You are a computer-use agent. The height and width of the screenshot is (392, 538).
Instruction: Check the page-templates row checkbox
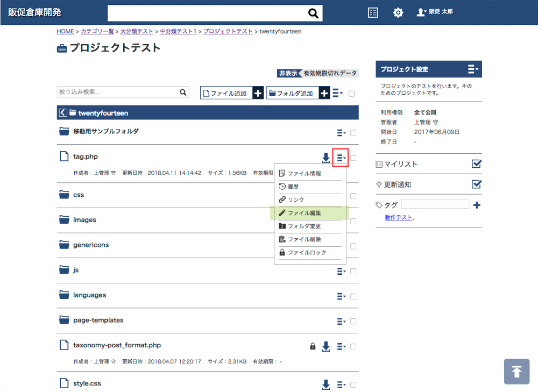click(x=353, y=322)
